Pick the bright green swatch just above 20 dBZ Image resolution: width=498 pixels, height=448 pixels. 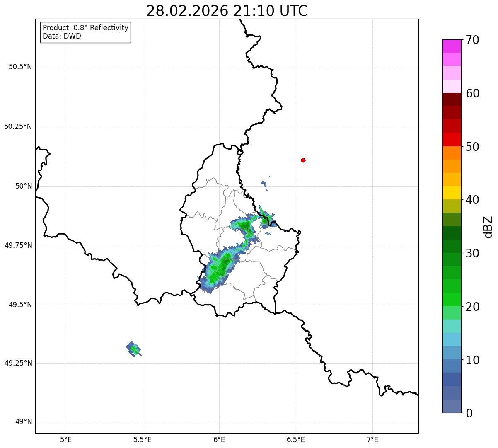click(x=452, y=299)
